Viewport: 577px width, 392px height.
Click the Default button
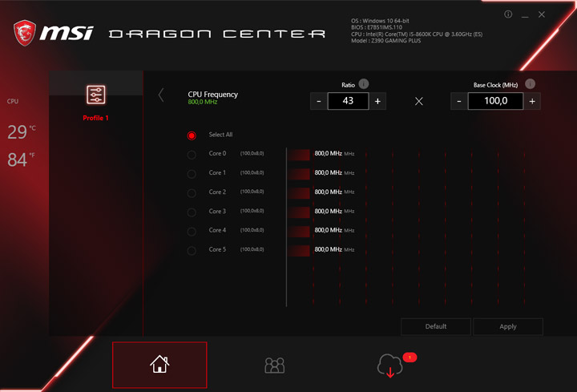tap(436, 326)
